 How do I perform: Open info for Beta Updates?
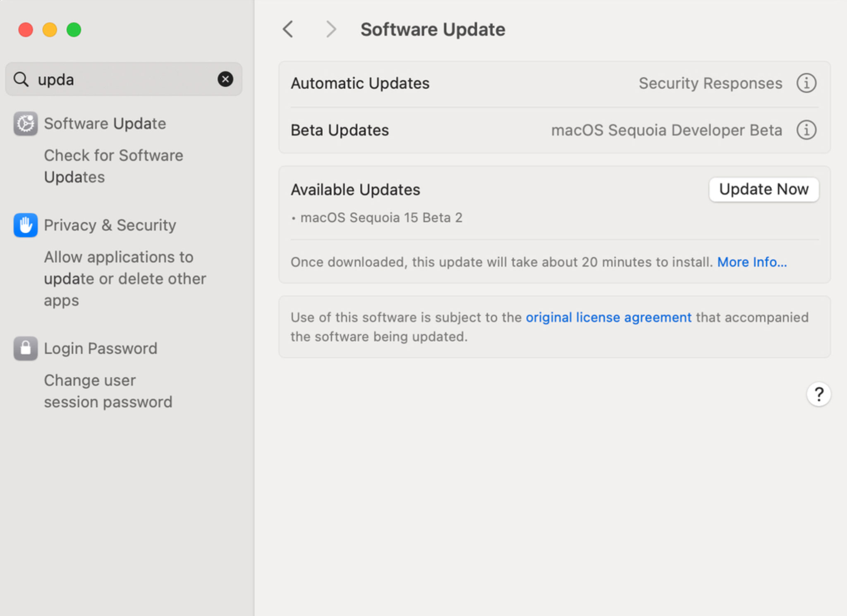[806, 130]
